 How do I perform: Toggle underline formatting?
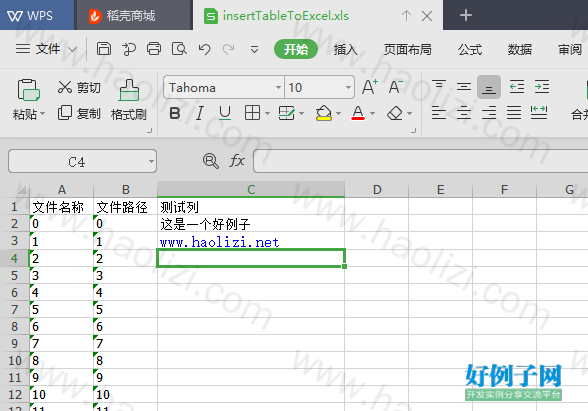pyautogui.click(x=225, y=113)
